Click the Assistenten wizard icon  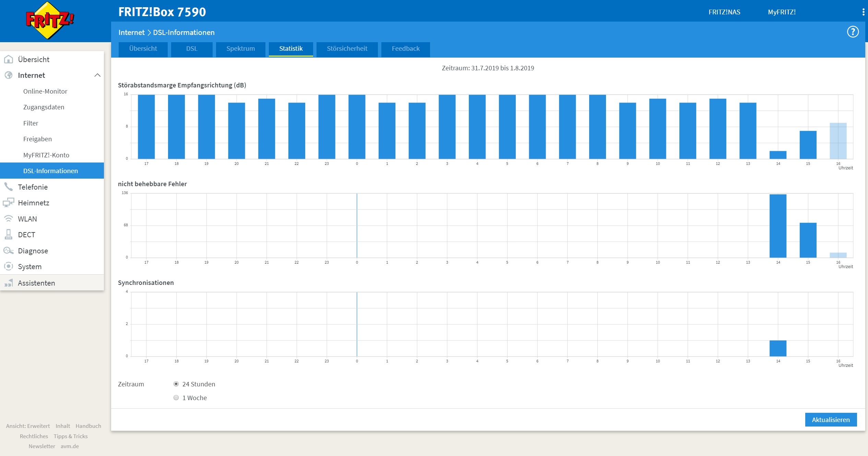pyautogui.click(x=9, y=283)
